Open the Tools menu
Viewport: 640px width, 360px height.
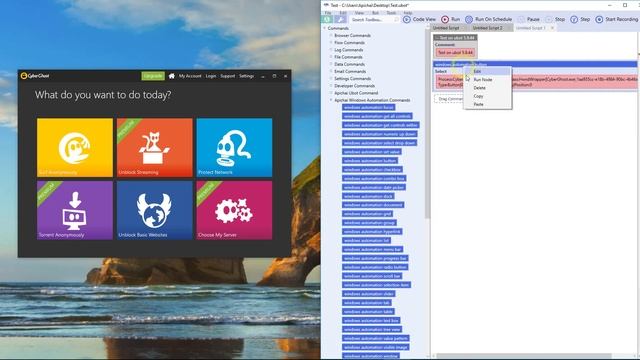click(x=391, y=13)
